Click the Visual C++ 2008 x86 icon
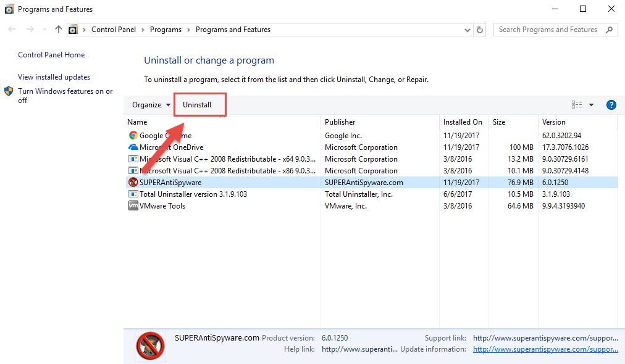The height and width of the screenshot is (364, 625). coord(133,170)
